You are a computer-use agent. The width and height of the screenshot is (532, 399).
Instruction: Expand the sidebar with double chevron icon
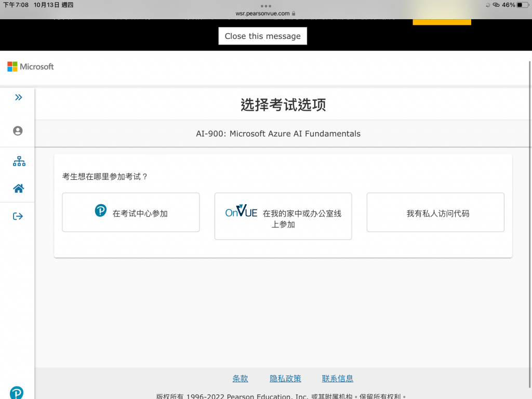coord(19,98)
